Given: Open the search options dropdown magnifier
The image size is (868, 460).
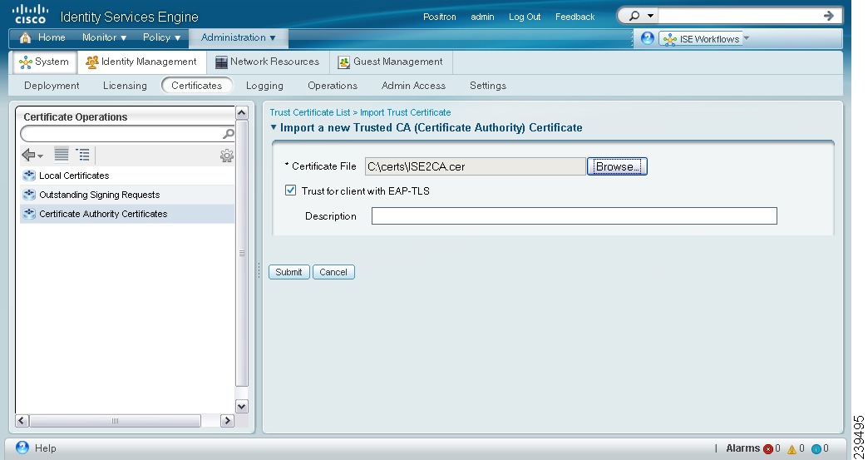Looking at the screenshot, I should 641,16.
